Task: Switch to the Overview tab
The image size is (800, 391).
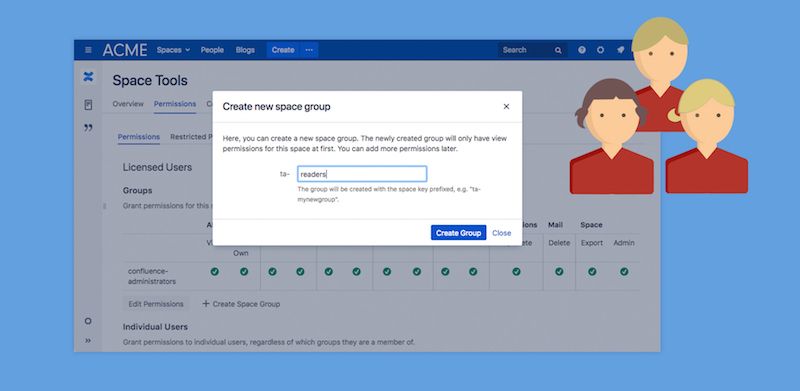Action: click(128, 104)
